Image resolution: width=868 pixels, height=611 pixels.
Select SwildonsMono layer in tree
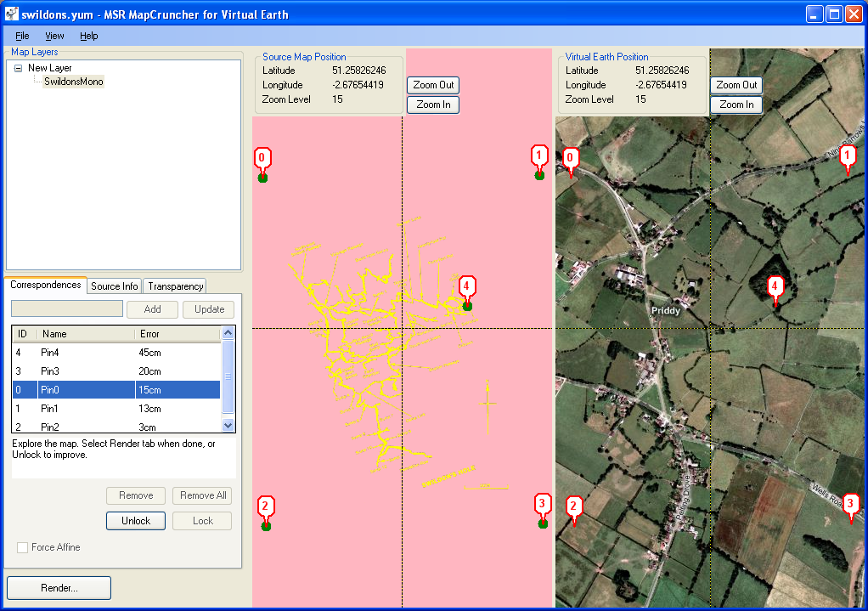pyautogui.click(x=73, y=82)
